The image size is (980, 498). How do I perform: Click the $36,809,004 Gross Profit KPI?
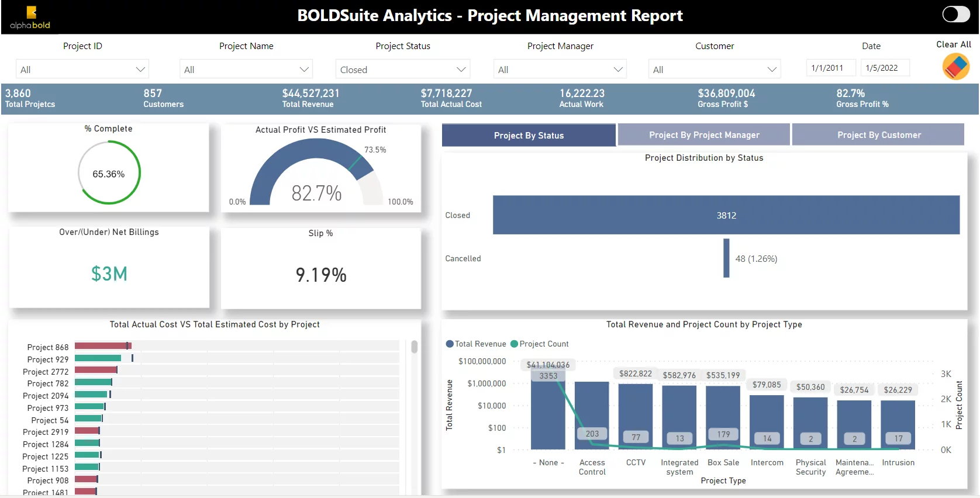726,98
